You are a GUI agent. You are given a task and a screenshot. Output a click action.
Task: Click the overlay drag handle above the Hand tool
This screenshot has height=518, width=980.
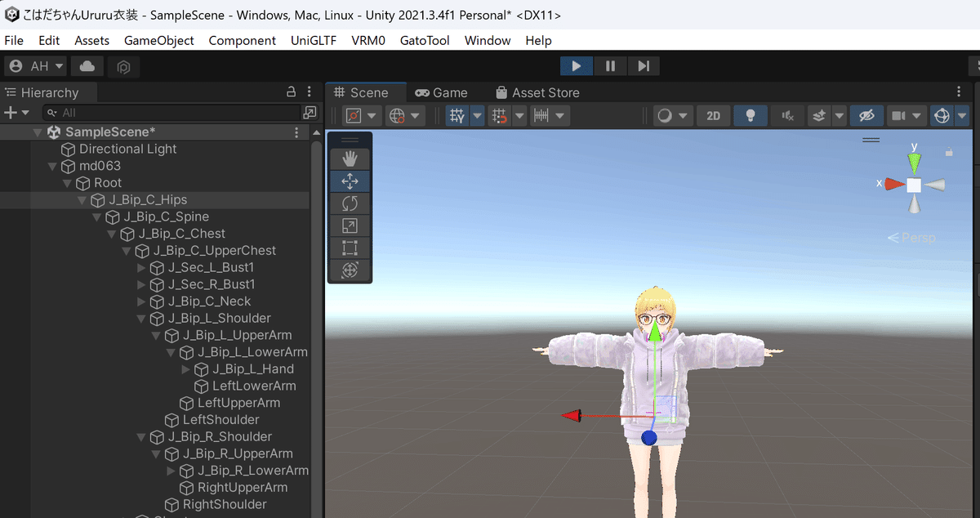point(350,140)
